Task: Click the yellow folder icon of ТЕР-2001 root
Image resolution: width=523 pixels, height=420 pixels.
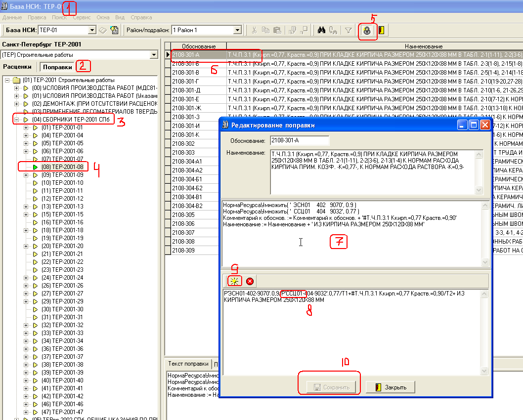Action: click(17, 80)
